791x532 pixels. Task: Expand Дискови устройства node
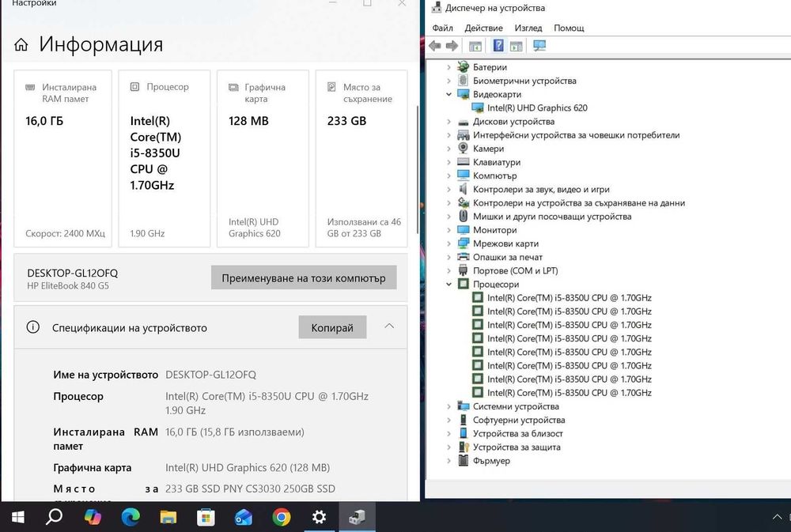pos(448,122)
